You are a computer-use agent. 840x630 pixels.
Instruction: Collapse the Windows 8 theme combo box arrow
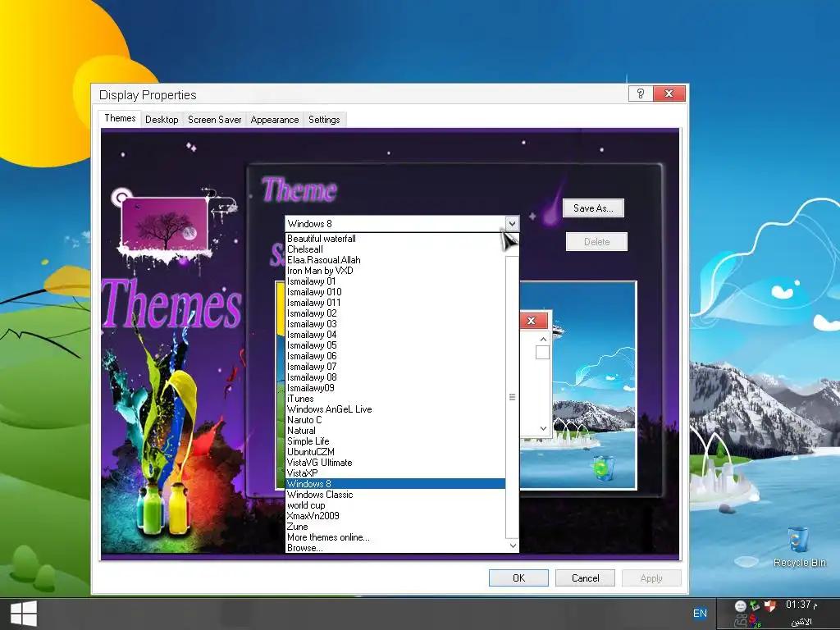(512, 223)
